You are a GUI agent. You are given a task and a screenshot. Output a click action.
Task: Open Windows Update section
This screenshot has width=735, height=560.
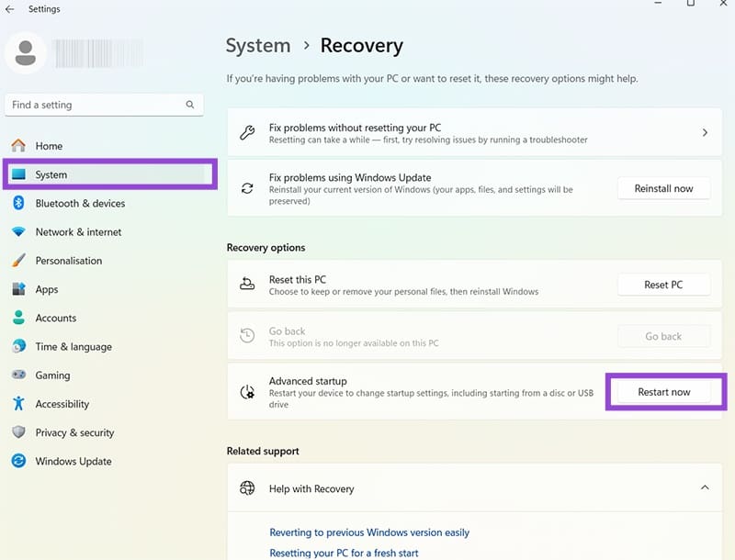point(73,461)
